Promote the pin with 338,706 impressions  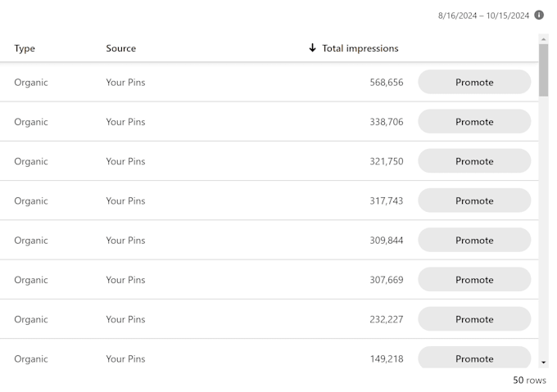pyautogui.click(x=474, y=121)
